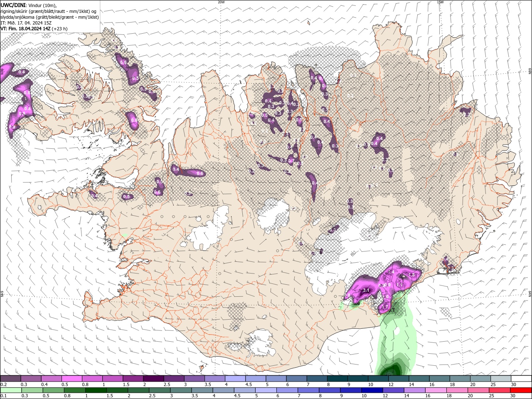Click the deep navy rain swatch labeled 10
The image size is (532, 399).
pyautogui.click(x=372, y=390)
